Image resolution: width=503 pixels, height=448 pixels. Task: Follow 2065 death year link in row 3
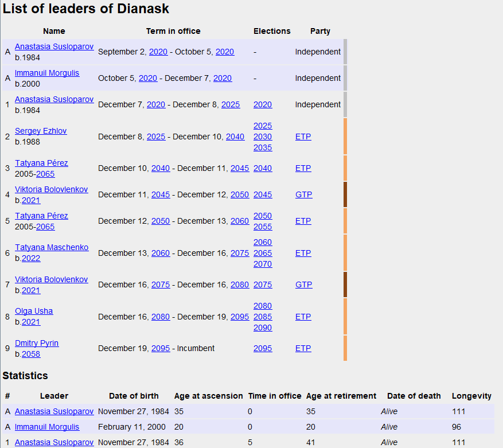click(45, 174)
